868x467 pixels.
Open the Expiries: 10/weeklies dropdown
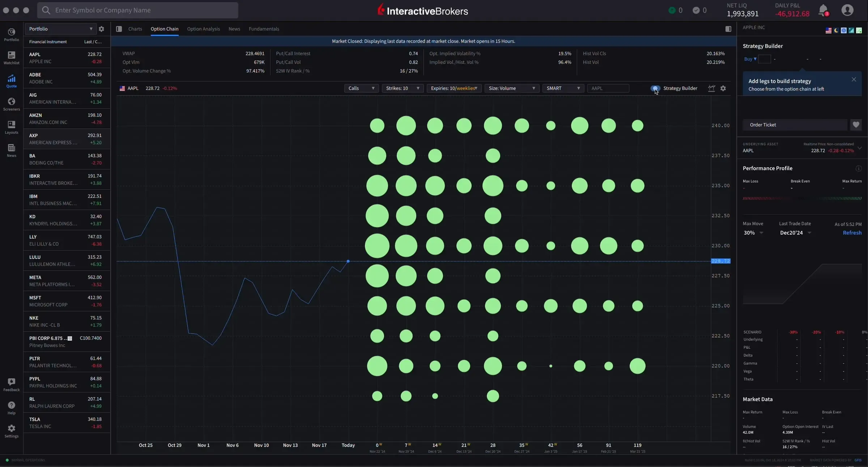tap(454, 88)
